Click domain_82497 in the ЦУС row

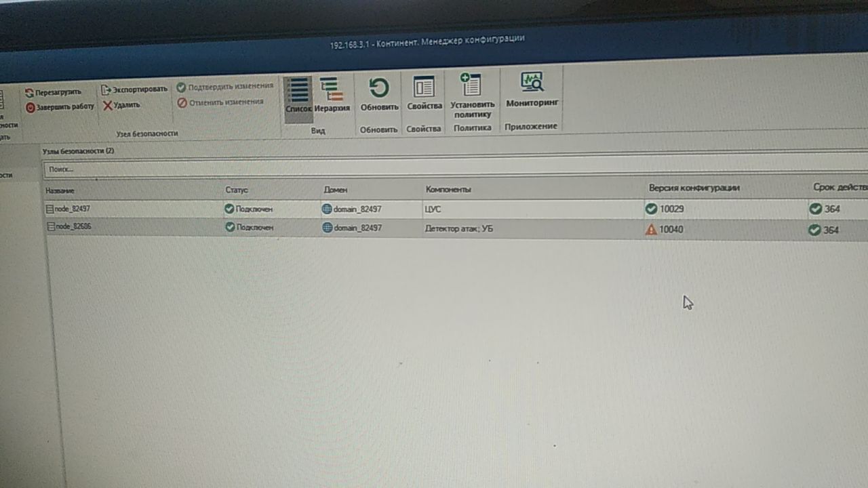coord(352,209)
